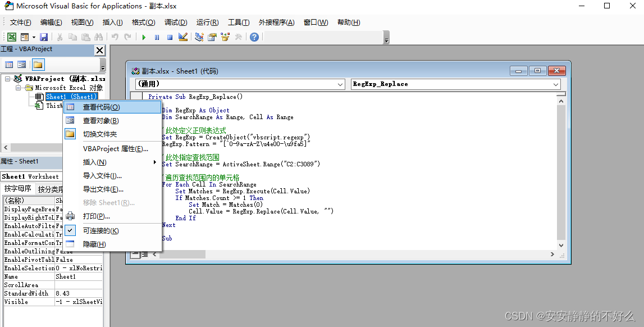
Task: Click View Object icon in project panel
Action: click(22, 65)
